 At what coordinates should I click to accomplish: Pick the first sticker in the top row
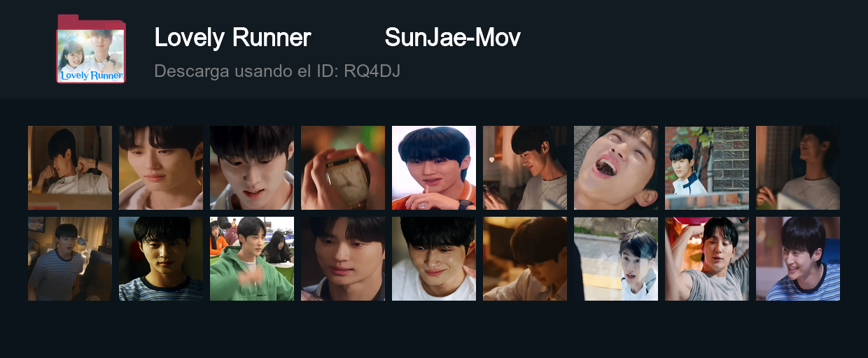pos(70,168)
